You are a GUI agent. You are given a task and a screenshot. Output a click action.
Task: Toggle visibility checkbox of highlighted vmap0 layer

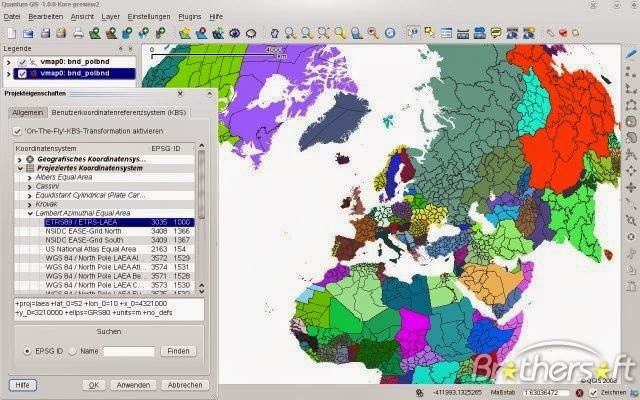click(22, 74)
